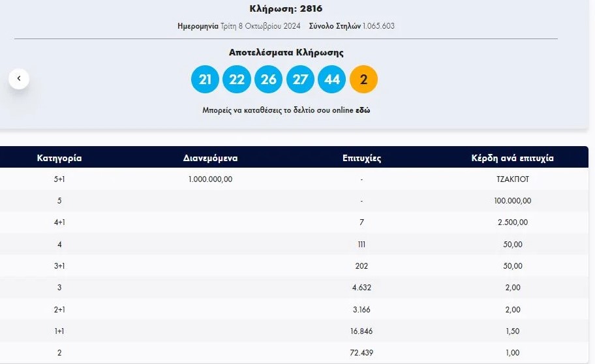Select the 5+1 category row label
595x364 pixels.
pyautogui.click(x=59, y=179)
